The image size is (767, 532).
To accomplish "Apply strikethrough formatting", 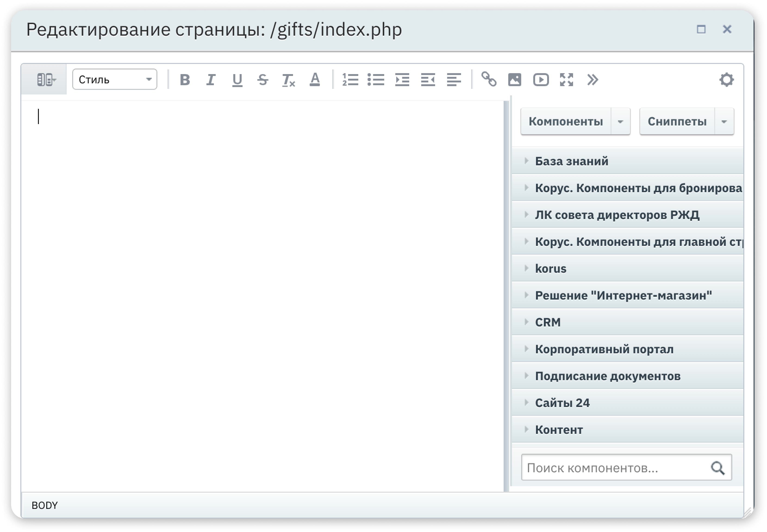I will (263, 80).
